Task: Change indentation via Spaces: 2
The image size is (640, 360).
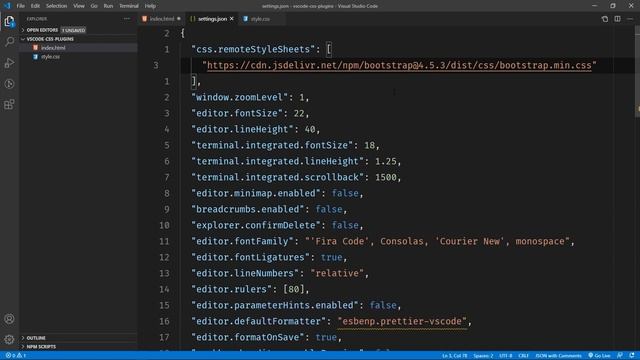Action: tap(483, 356)
